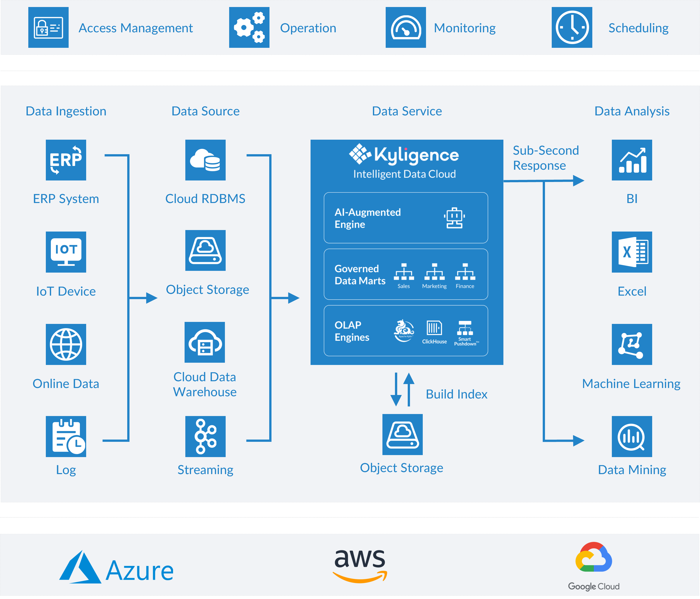
Task: Open the Cloud Data Warehouse icon
Action: tap(205, 342)
